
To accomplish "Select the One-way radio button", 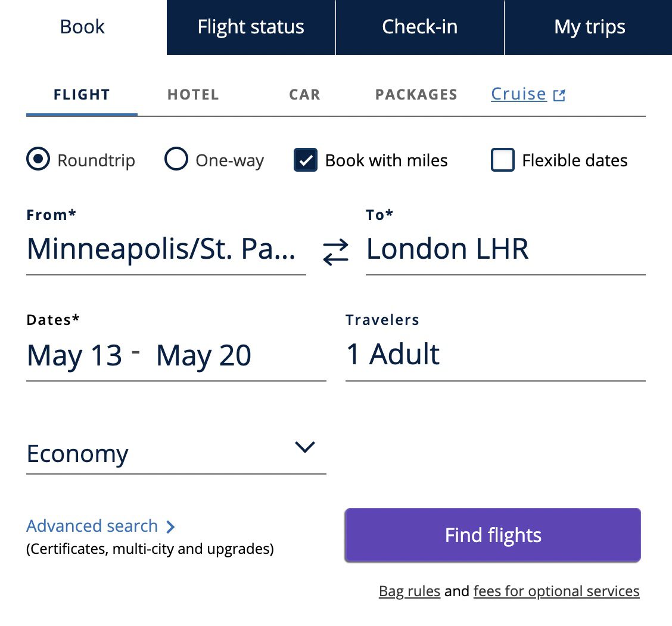I will tap(176, 160).
